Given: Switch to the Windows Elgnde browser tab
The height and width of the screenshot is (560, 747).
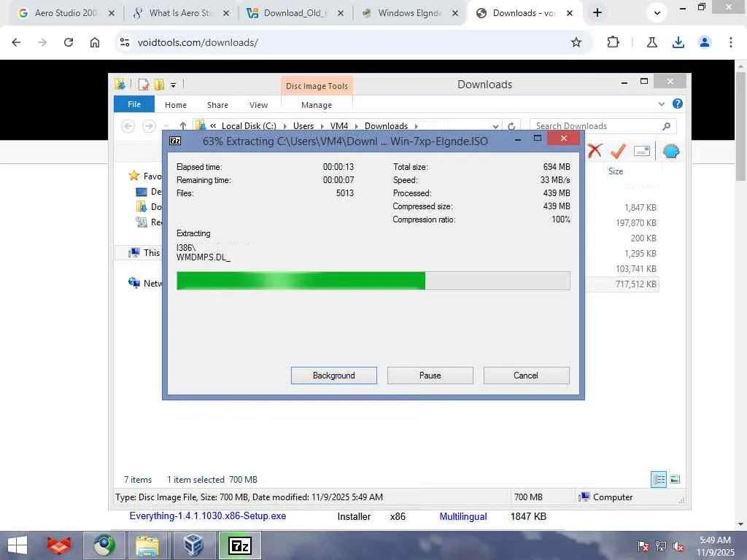Looking at the screenshot, I should (410, 13).
